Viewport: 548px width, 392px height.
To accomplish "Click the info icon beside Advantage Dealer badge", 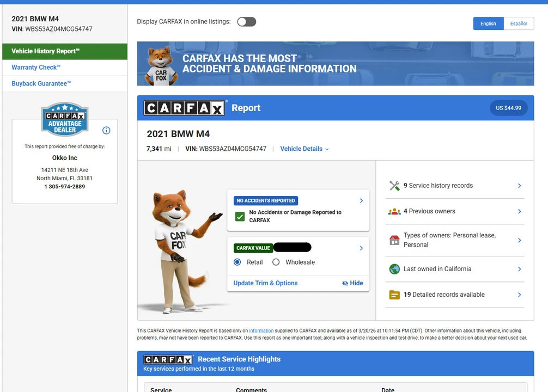I will click(106, 130).
